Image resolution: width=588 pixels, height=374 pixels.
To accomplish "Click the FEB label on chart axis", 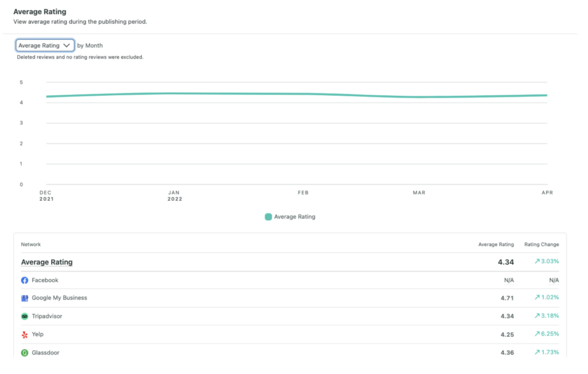I will pos(303,193).
